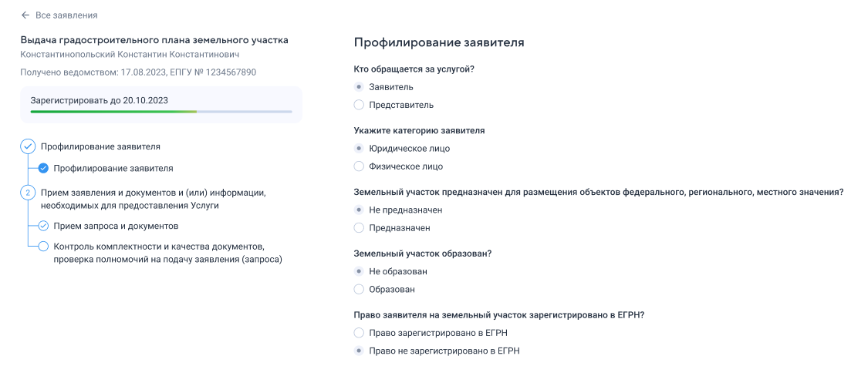868x366 pixels.
Task: Choose Юридическое лицо radio button
Action: point(359,149)
